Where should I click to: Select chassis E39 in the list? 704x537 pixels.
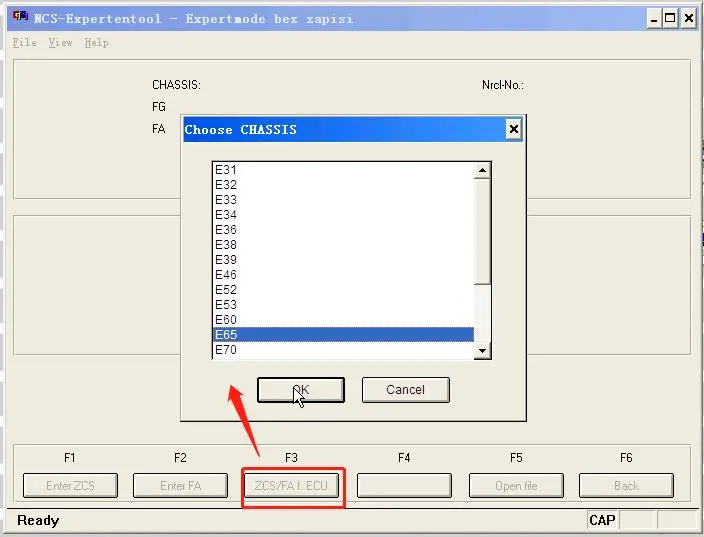[x=343, y=260]
